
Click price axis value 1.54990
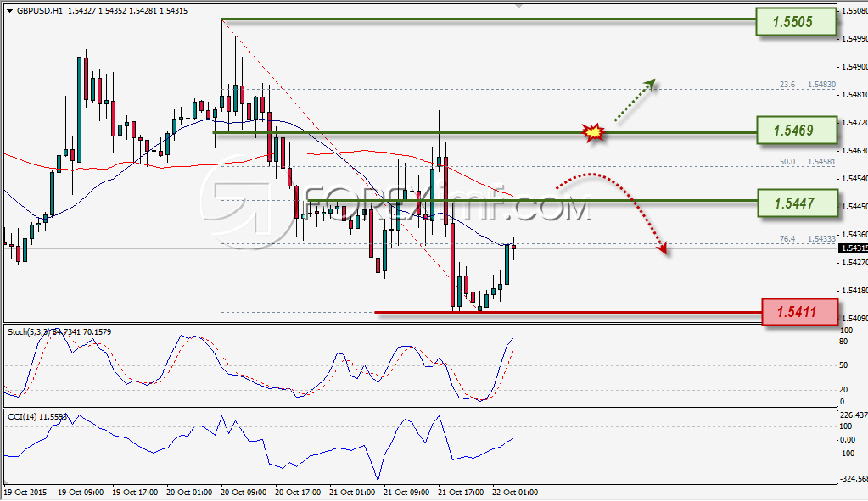click(854, 39)
